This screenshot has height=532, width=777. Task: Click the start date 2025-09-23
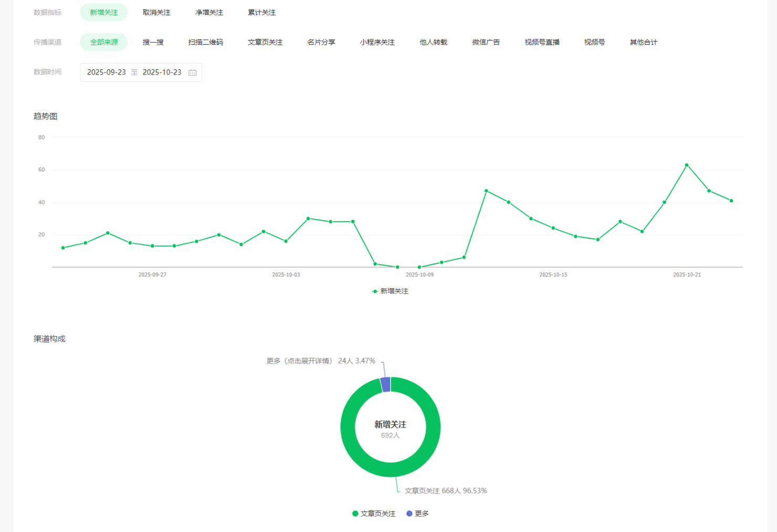pyautogui.click(x=106, y=72)
